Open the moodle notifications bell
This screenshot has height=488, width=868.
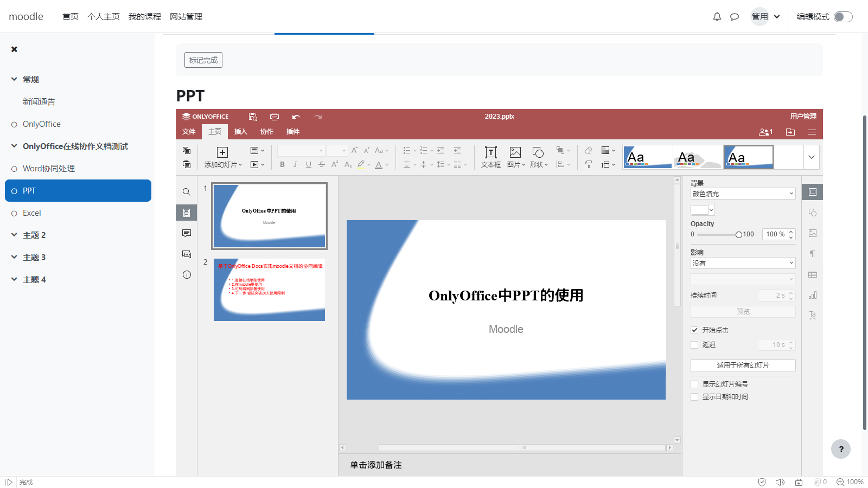pos(717,17)
